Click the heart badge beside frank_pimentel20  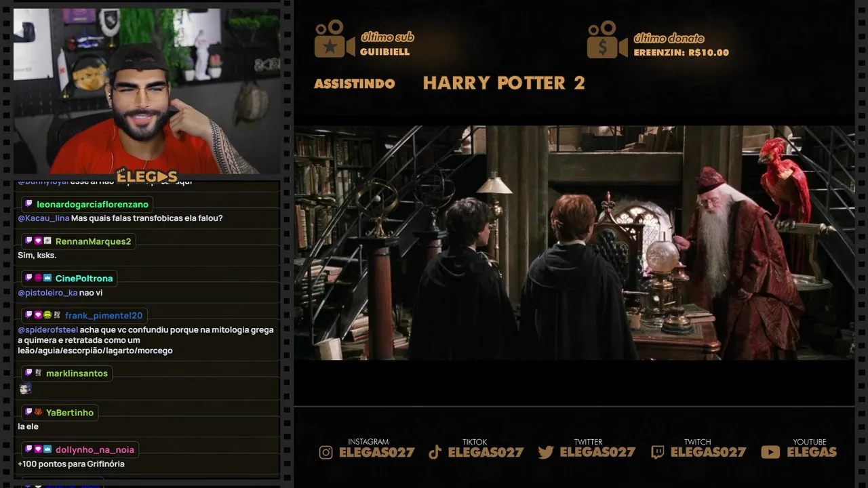click(38, 315)
